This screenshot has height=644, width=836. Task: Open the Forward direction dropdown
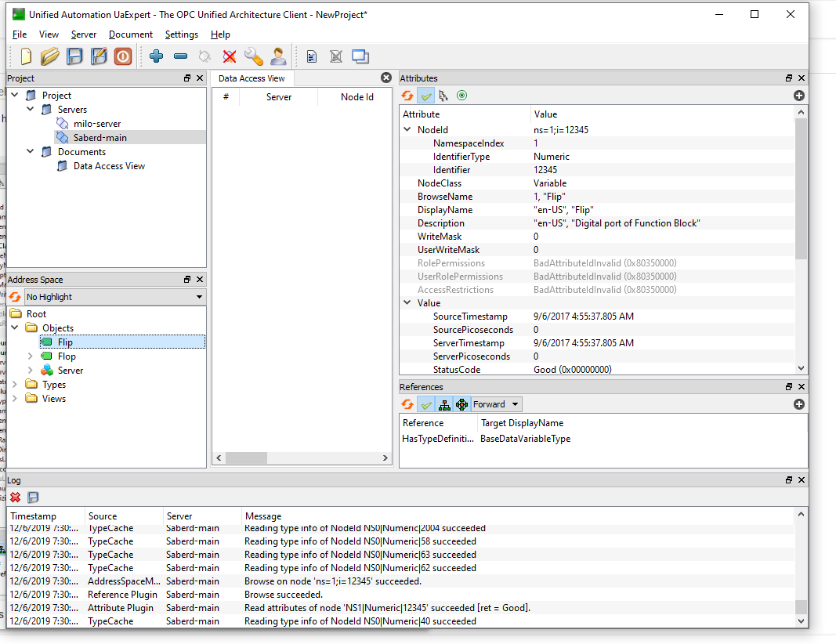pos(496,404)
